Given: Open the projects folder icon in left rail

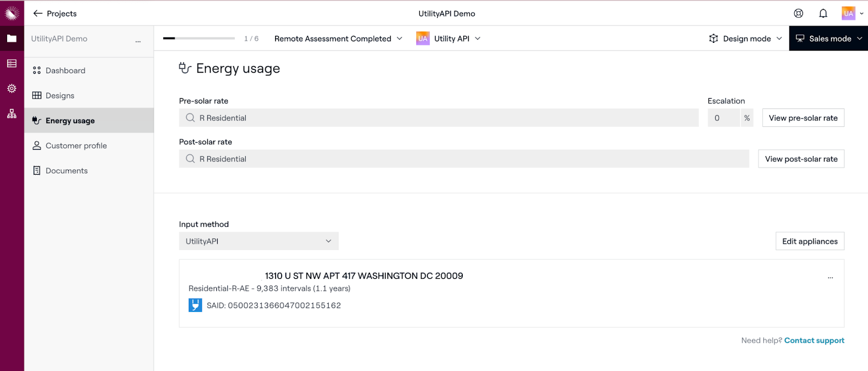Looking at the screenshot, I should pyautogui.click(x=12, y=39).
